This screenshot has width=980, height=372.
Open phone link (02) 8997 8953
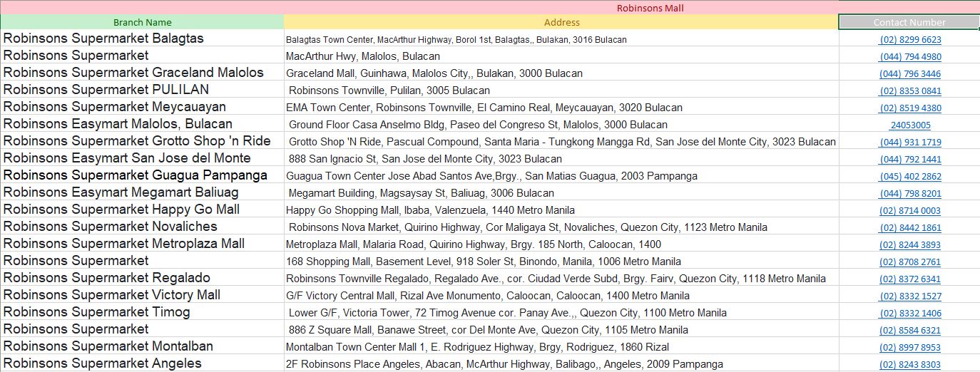(910, 348)
